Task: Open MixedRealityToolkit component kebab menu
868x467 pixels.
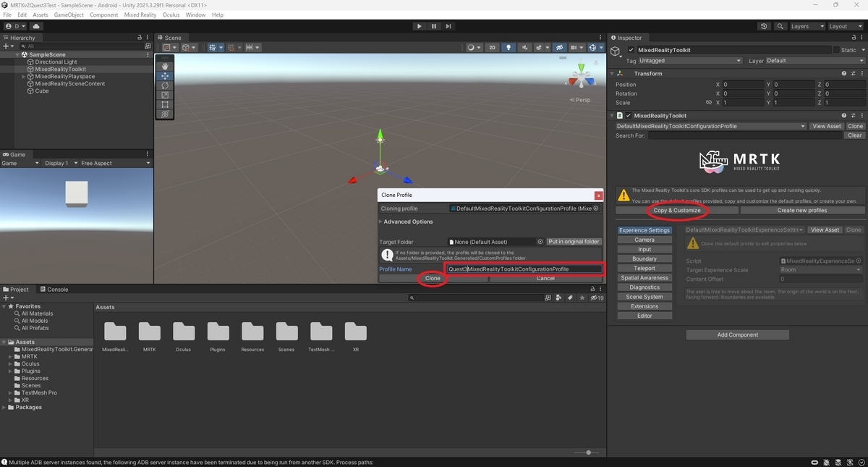Action: (861, 115)
